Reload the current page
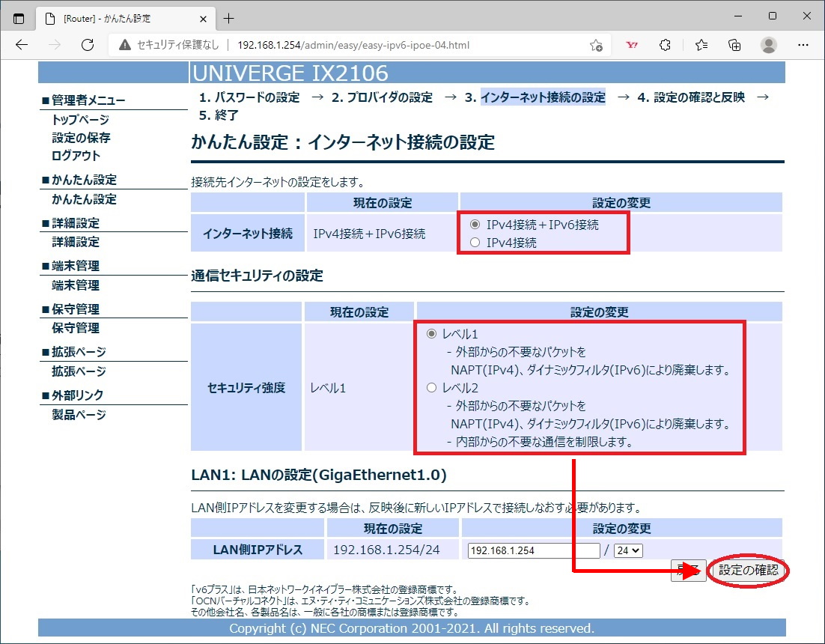825x644 pixels. [88, 45]
